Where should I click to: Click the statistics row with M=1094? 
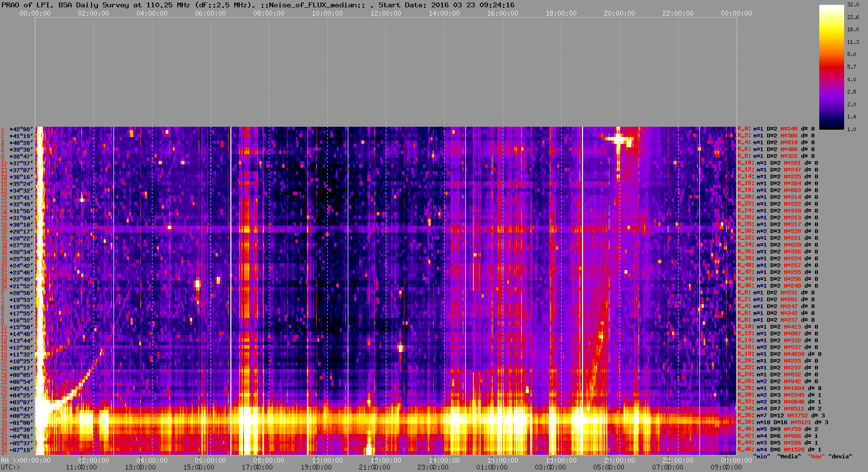tap(780, 389)
